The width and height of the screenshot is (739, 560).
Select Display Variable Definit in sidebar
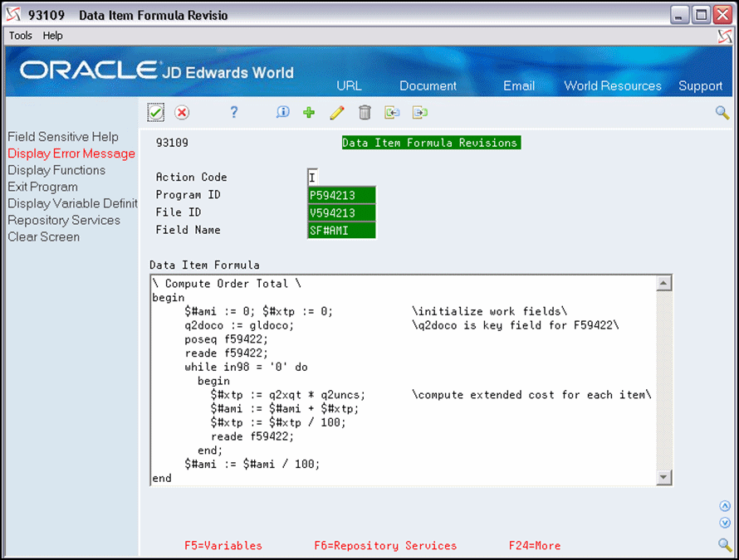(x=72, y=203)
